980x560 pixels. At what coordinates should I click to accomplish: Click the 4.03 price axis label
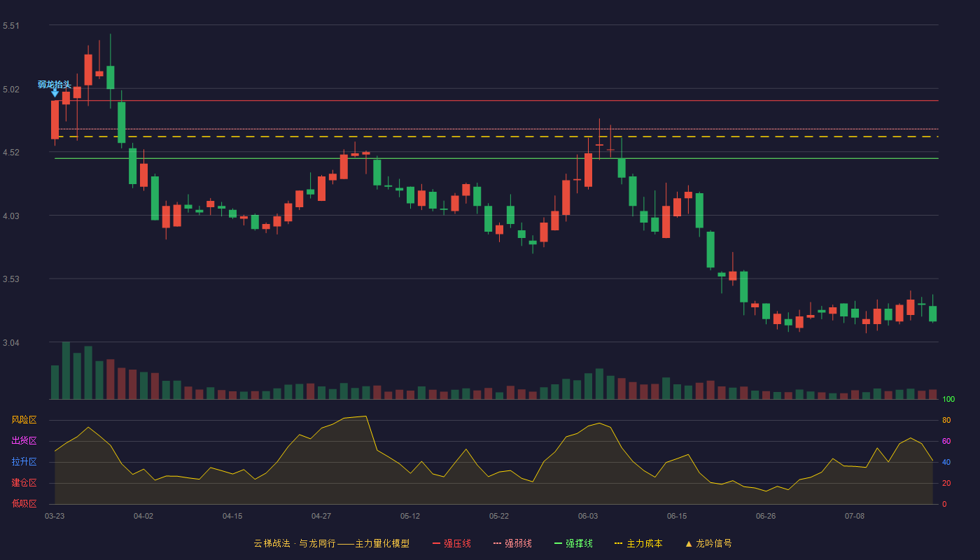pos(11,216)
